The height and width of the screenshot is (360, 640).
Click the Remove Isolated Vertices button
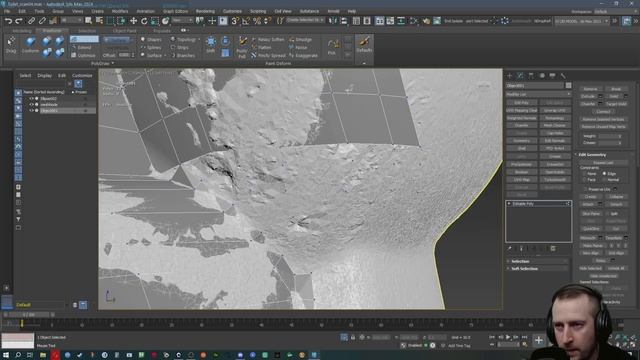click(603, 119)
